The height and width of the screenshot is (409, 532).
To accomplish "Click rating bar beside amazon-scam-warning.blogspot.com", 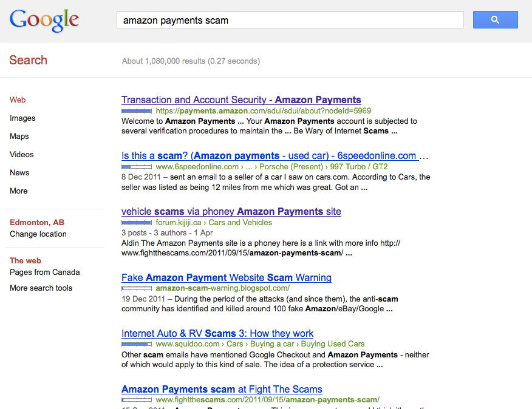I will click(137, 288).
